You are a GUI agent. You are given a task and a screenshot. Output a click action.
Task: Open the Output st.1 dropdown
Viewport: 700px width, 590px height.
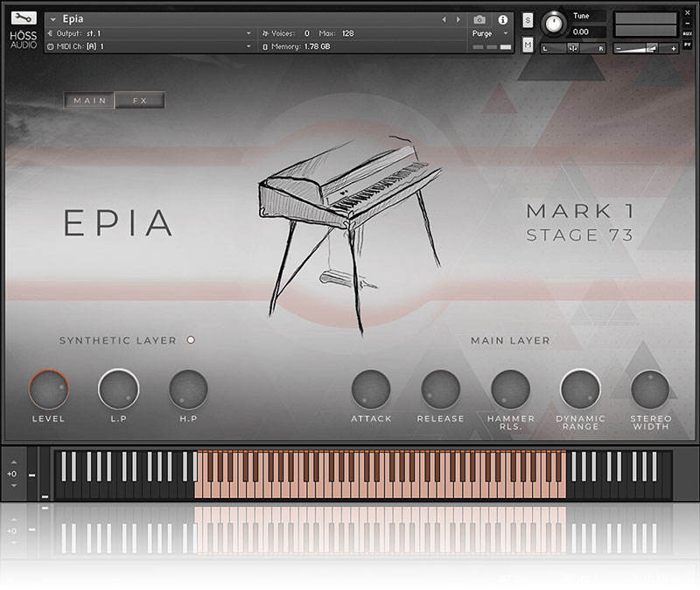(x=149, y=33)
